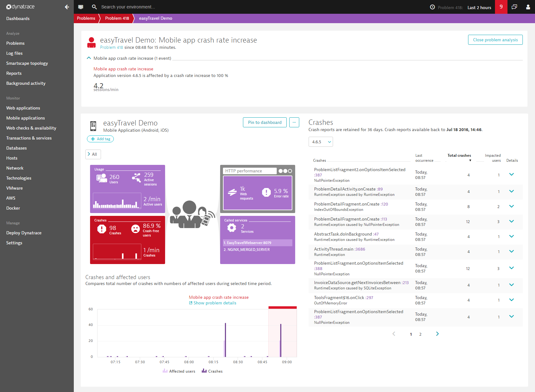Open Deploy Dynatrace in the sidebar
Screen dimensions: 535x392
pos(24,233)
